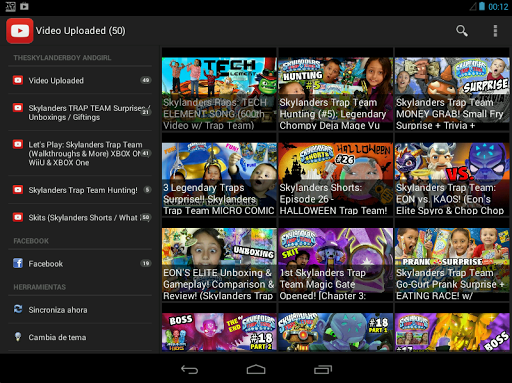Open Skylanders Shorts Episode 26 HALLOWEEN video

pyautogui.click(x=336, y=179)
